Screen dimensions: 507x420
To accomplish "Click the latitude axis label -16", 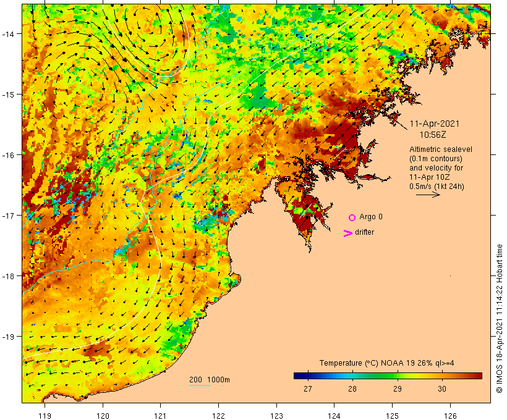I will 8,155.
